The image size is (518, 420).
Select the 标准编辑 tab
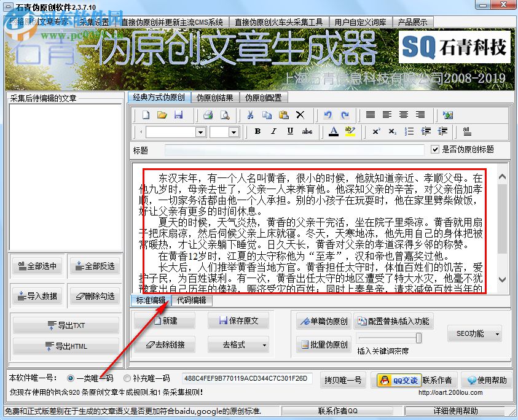tap(151, 300)
